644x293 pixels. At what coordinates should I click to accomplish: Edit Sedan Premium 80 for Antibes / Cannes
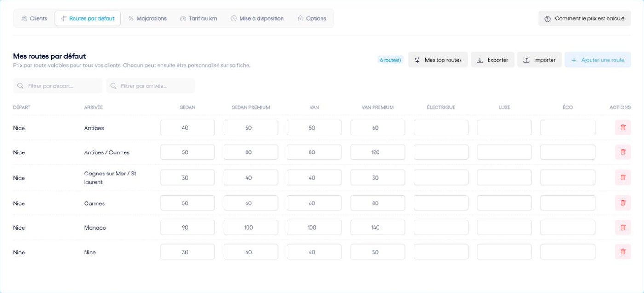(x=251, y=152)
